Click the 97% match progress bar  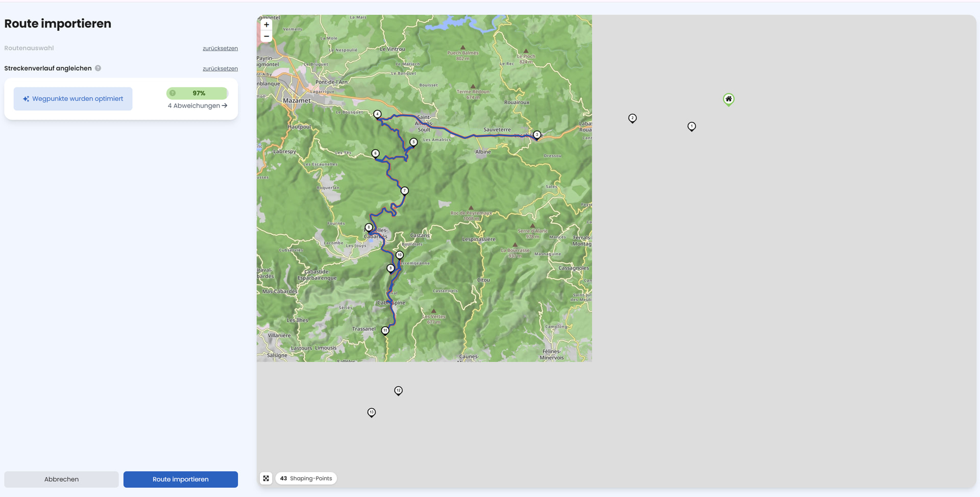coord(197,93)
